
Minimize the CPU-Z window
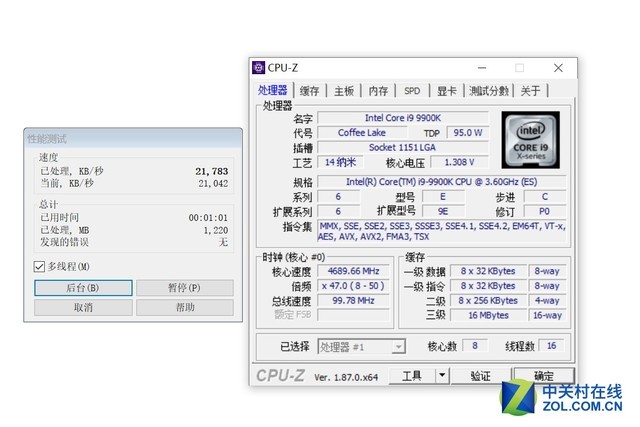482,68
